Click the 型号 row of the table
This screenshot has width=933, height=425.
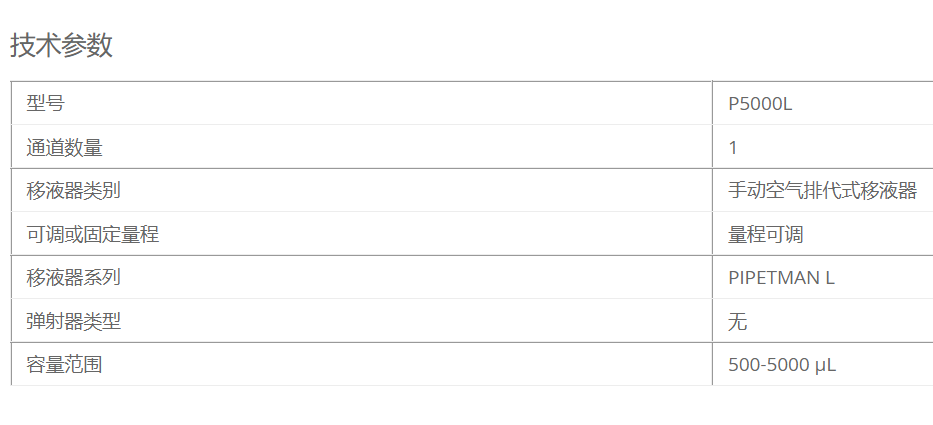[472, 103]
